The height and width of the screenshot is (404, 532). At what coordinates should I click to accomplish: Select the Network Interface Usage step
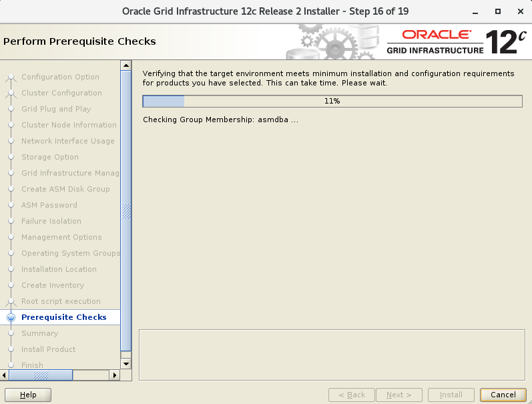pyautogui.click(x=68, y=141)
